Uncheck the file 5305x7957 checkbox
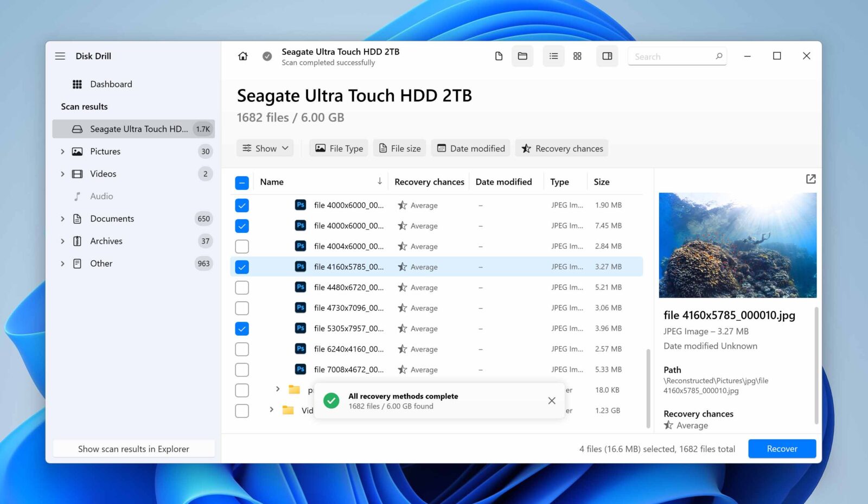 pyautogui.click(x=241, y=328)
